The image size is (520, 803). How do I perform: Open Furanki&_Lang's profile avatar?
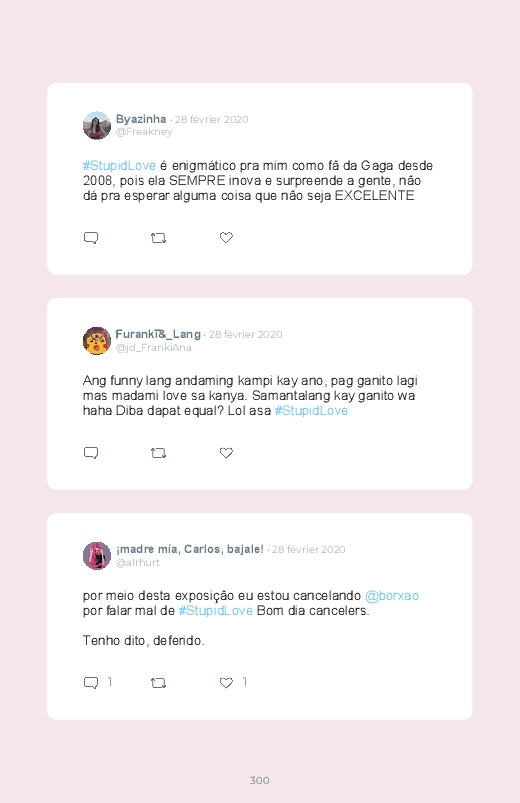(x=97, y=341)
